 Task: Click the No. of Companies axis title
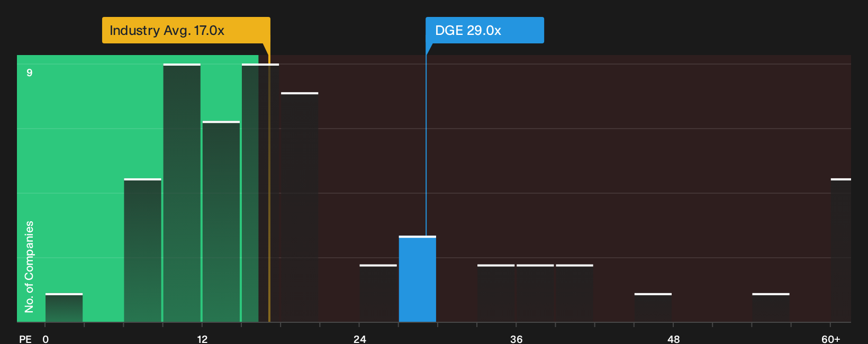coord(29,266)
